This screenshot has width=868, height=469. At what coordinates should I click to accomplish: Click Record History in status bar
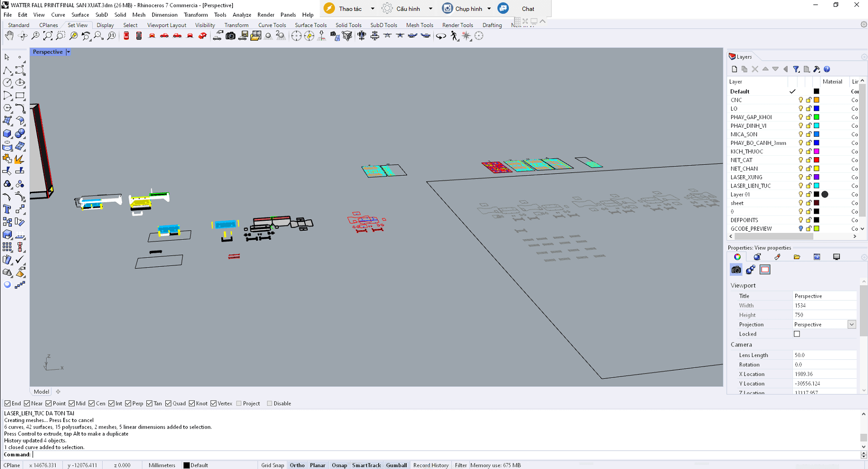431,465
